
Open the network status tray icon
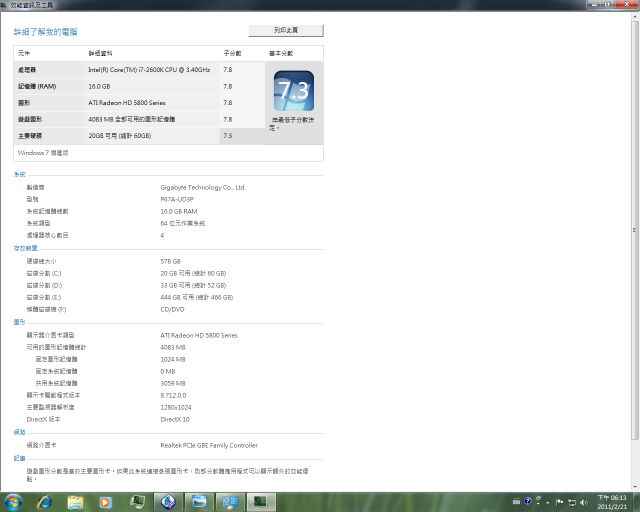[x=572, y=502]
